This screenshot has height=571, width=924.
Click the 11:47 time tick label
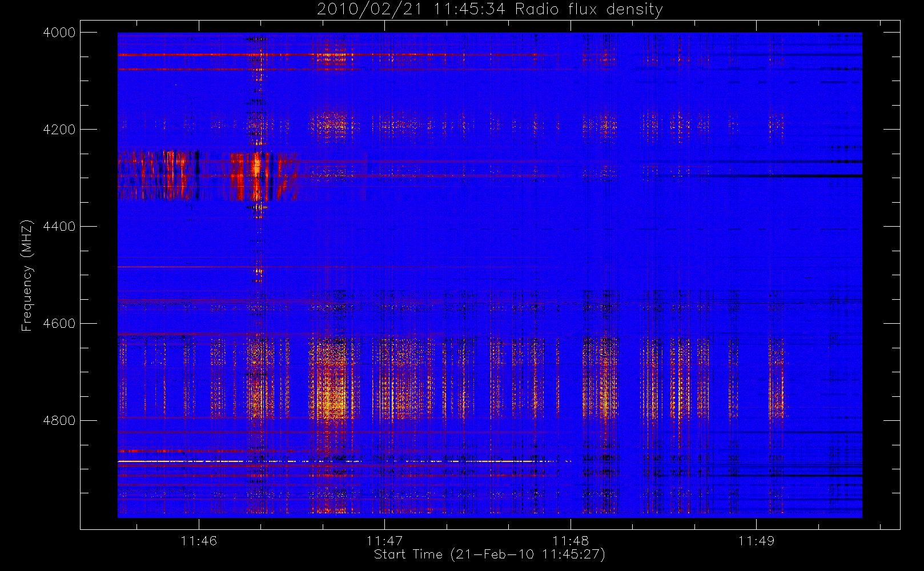pos(384,541)
